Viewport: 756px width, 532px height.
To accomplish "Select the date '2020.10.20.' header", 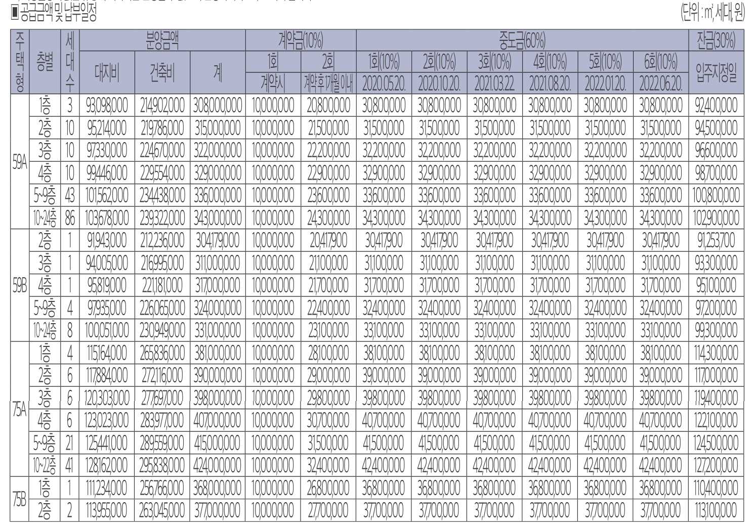I will (439, 83).
